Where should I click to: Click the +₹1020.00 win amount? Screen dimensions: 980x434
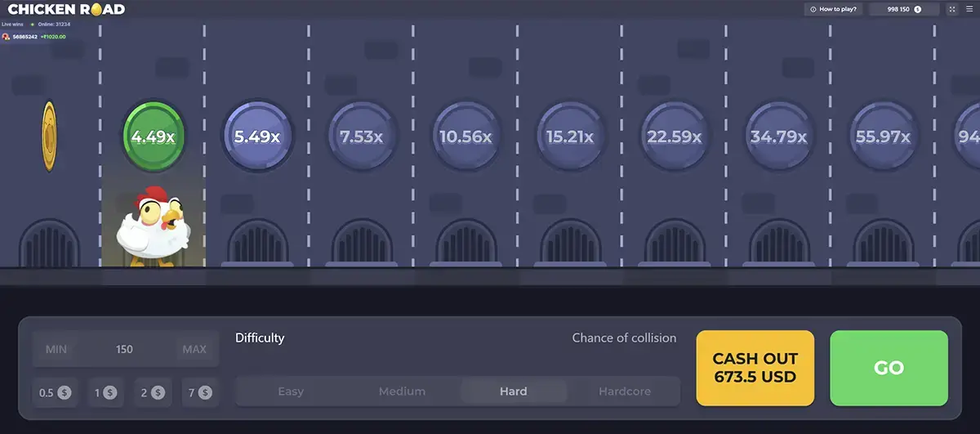point(52,37)
